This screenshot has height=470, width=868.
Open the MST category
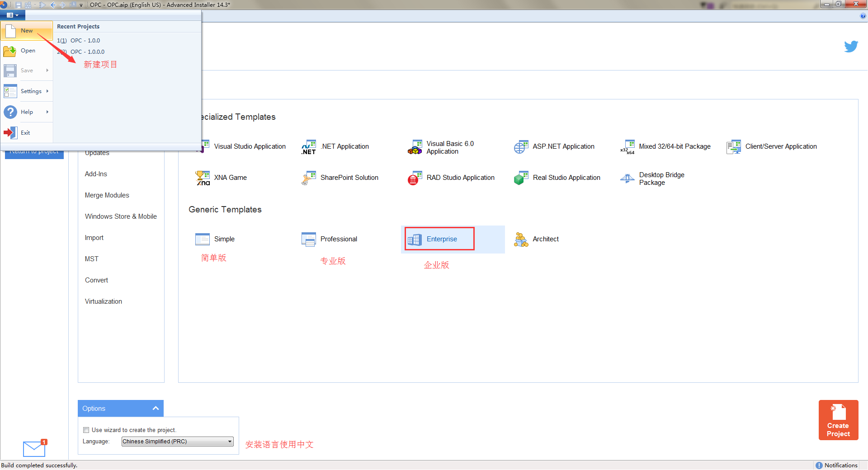[91, 259]
